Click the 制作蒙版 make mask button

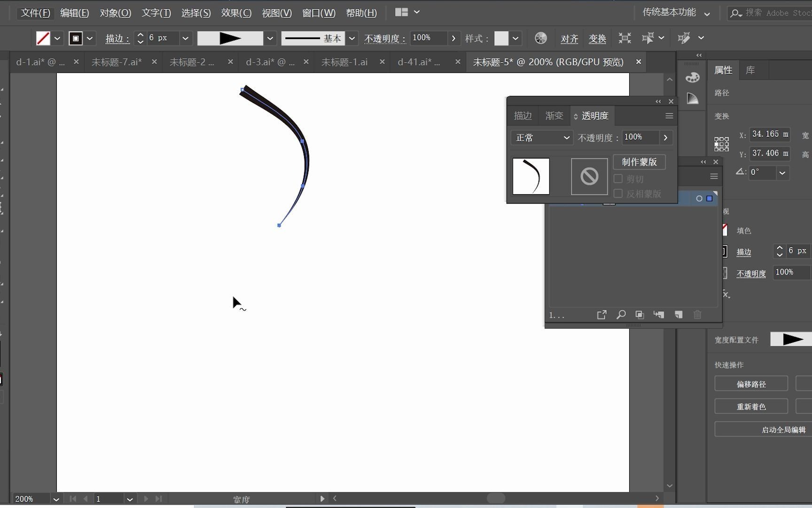(x=639, y=162)
